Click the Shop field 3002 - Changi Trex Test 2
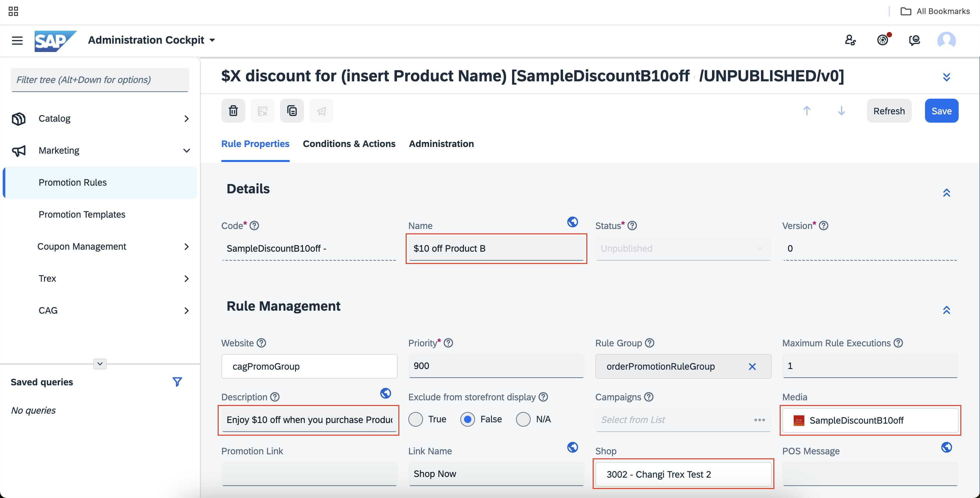 tap(683, 474)
